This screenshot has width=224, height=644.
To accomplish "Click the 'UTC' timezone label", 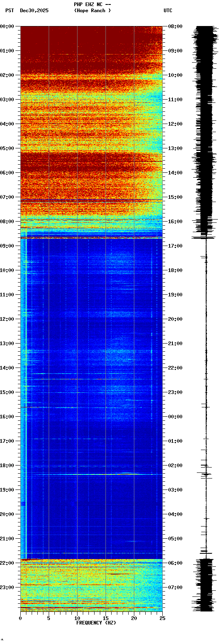I will coord(168,11).
